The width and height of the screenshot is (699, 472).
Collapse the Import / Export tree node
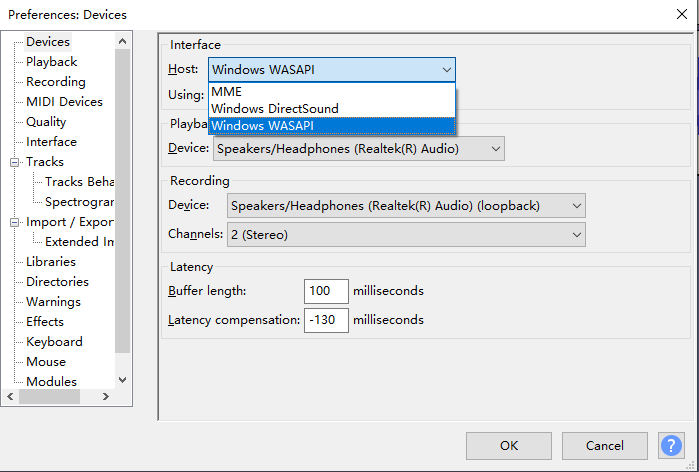point(15,222)
